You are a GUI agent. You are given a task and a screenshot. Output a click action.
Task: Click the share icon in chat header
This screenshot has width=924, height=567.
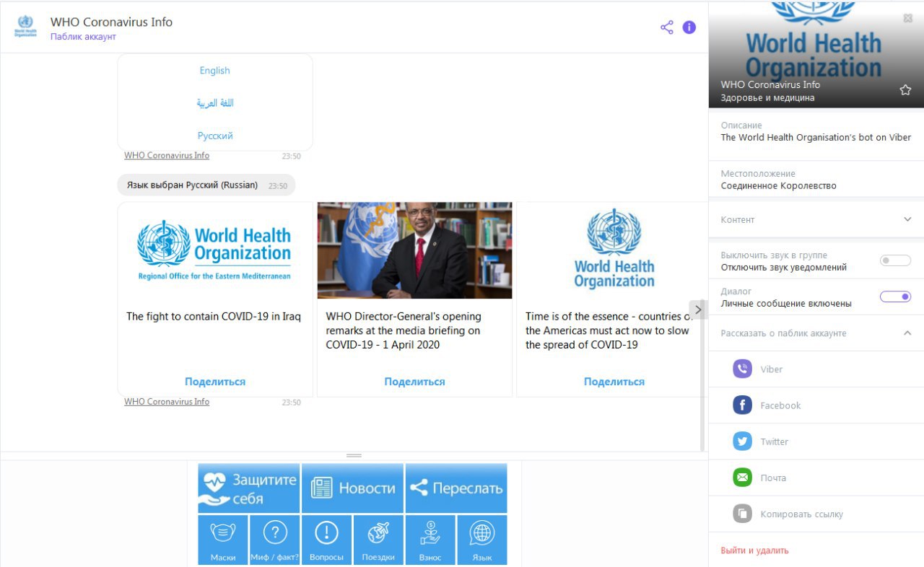(667, 27)
